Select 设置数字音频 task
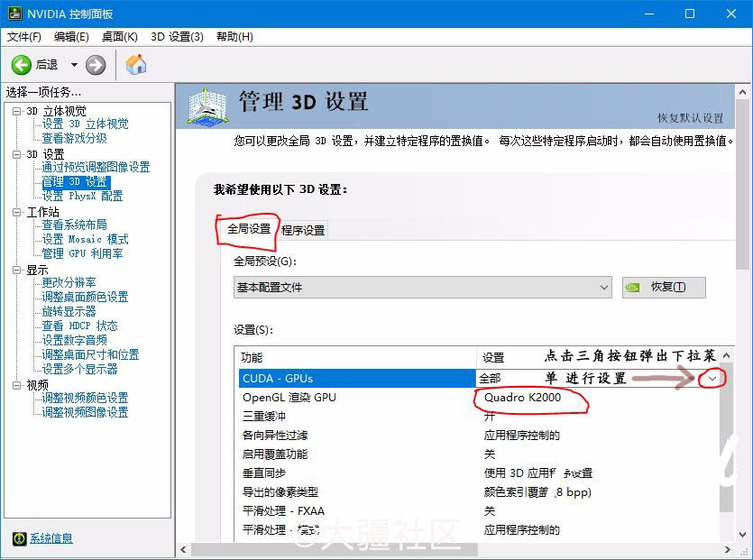The image size is (753, 560). pos(75,340)
